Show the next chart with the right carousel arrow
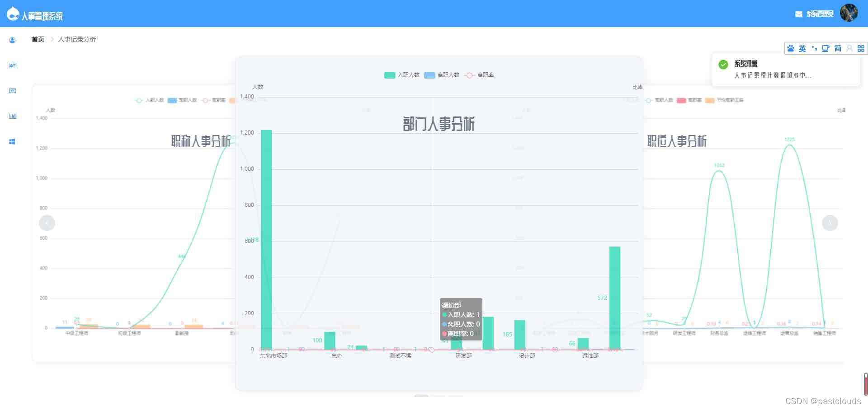The height and width of the screenshot is (410, 868). (830, 223)
